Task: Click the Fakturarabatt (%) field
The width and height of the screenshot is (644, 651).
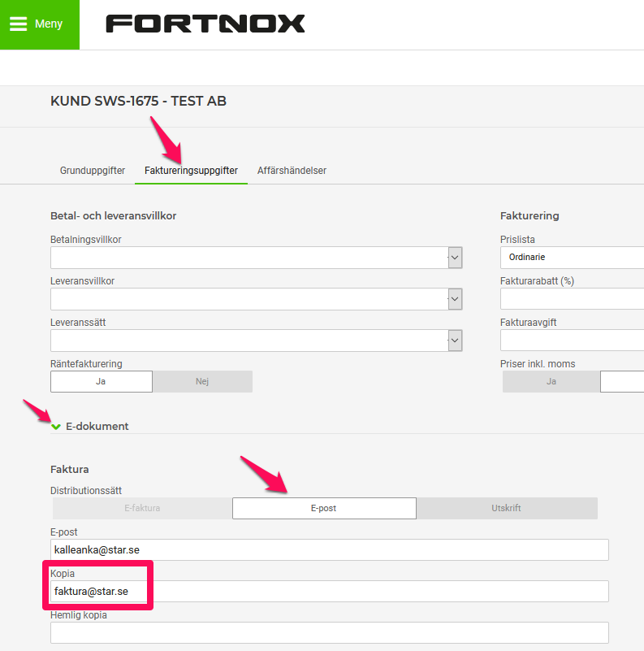Action: click(x=573, y=299)
